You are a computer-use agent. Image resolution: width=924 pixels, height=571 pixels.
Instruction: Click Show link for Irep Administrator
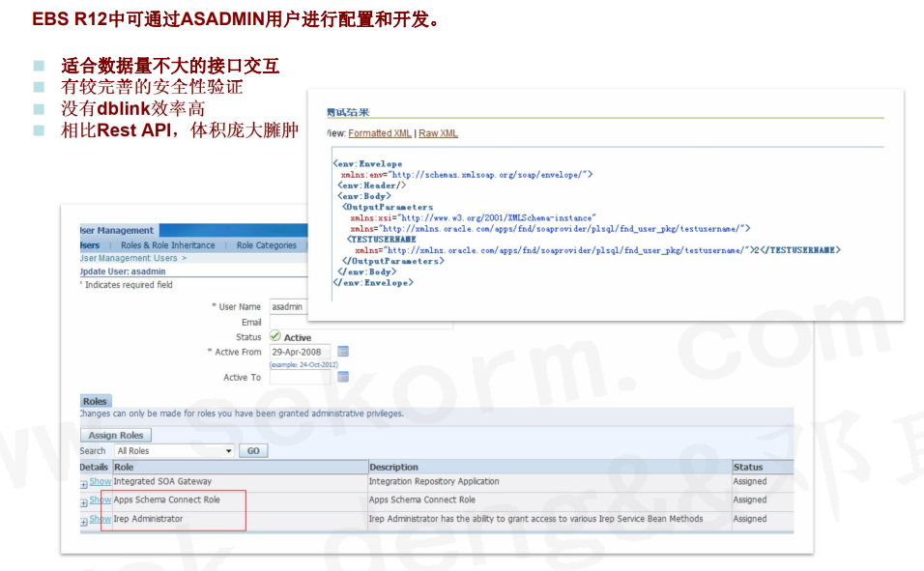click(x=101, y=519)
